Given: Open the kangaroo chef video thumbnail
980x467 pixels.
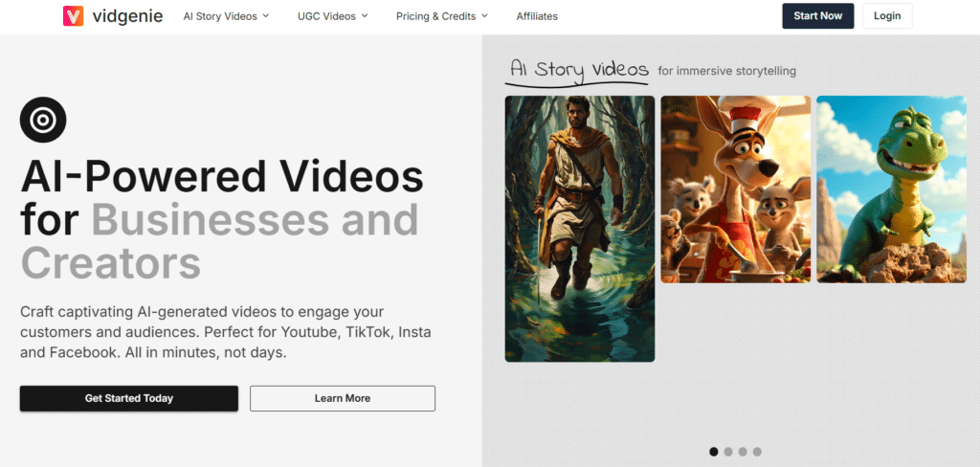Looking at the screenshot, I should (735, 189).
